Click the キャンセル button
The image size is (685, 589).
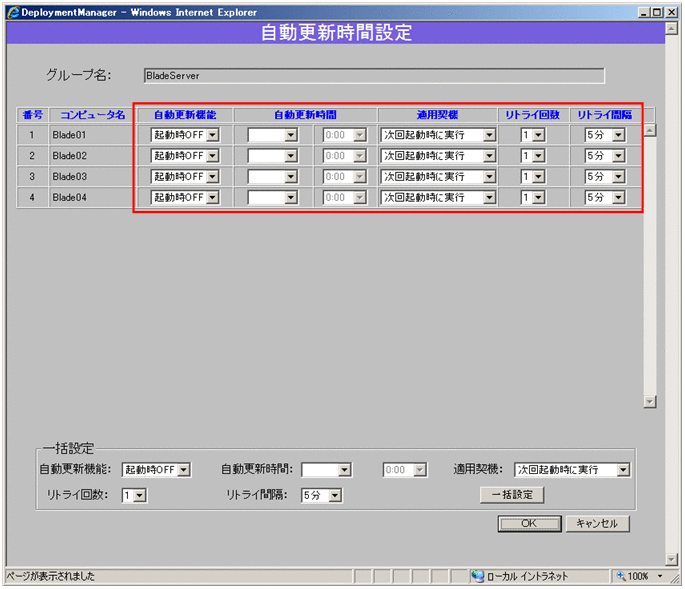pyautogui.click(x=597, y=524)
